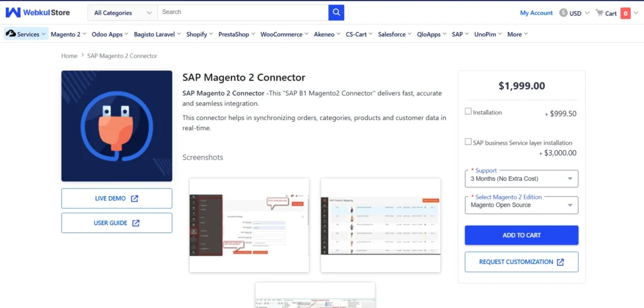Tick the Installation checkbox
Screen dimensions: 644x308
tap(468, 111)
